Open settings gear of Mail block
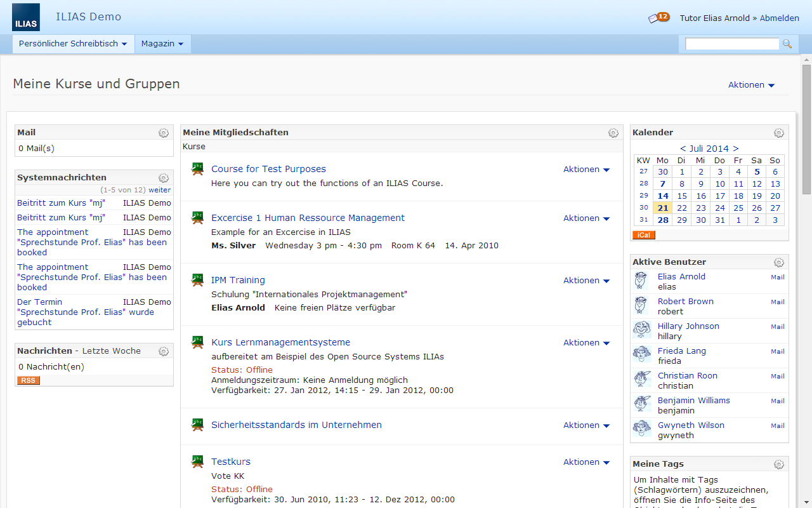 coord(164,133)
